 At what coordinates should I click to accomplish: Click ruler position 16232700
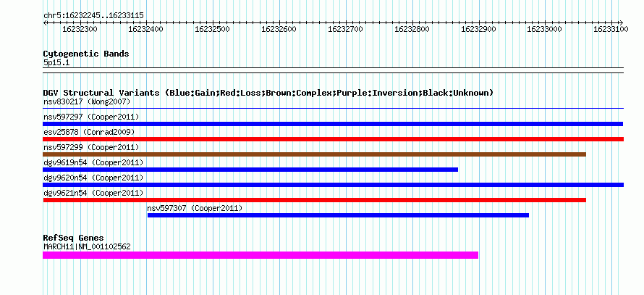coord(345,29)
